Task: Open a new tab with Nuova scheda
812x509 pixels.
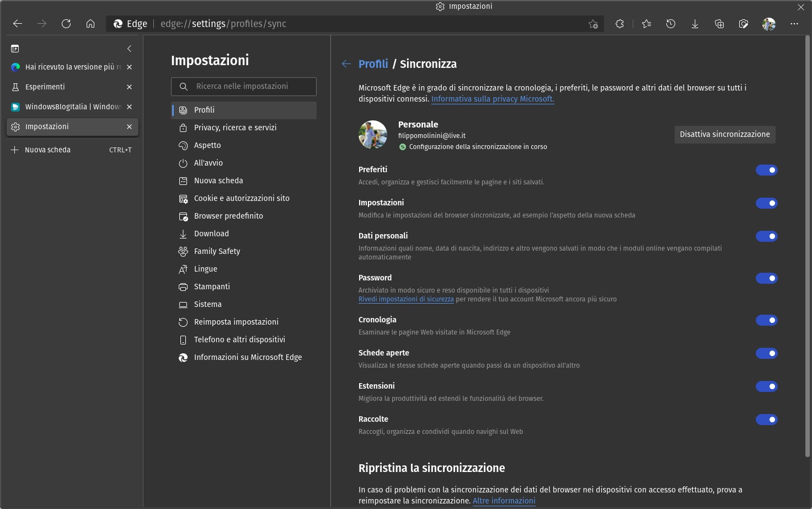Action: click(x=72, y=150)
